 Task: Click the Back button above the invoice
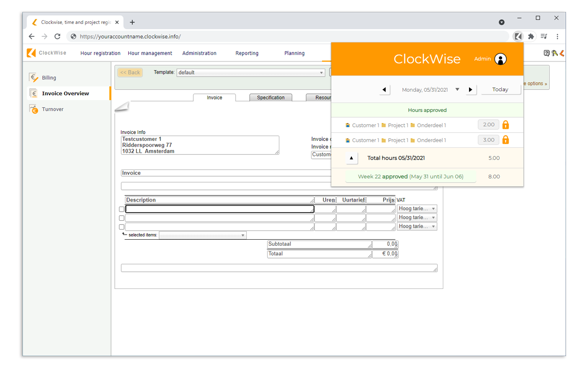(130, 72)
